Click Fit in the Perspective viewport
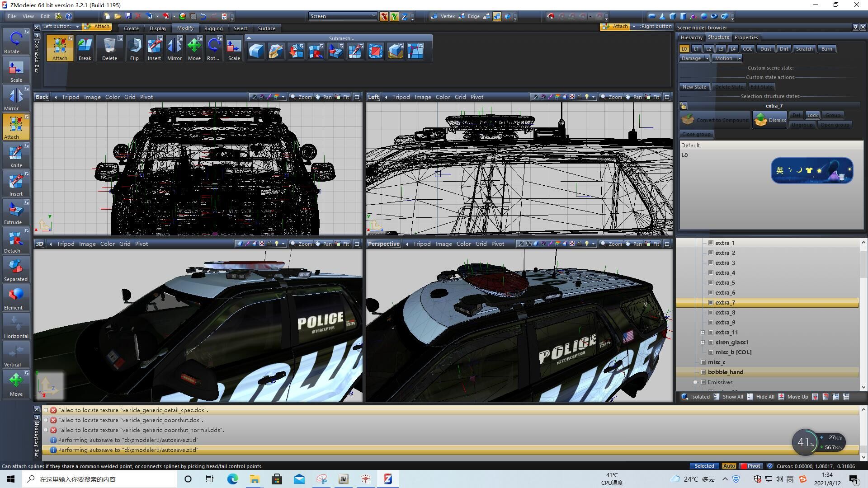This screenshot has height=488, width=868. point(652,244)
